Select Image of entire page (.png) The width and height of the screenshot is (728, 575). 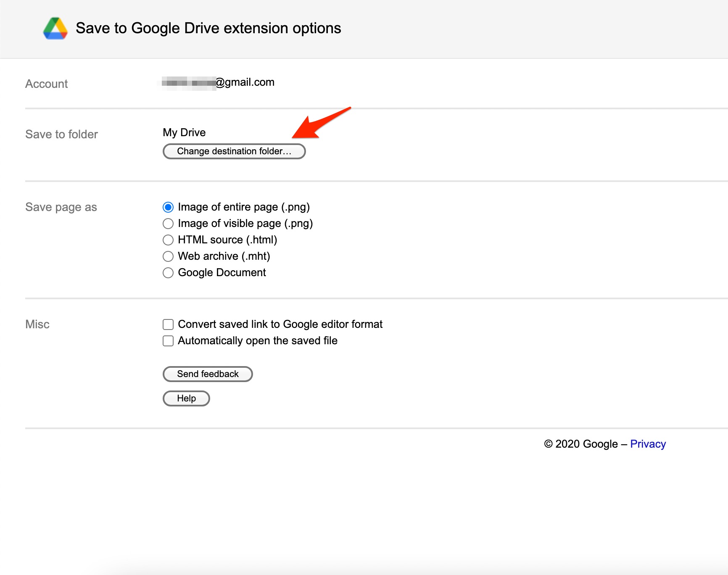pyautogui.click(x=168, y=207)
